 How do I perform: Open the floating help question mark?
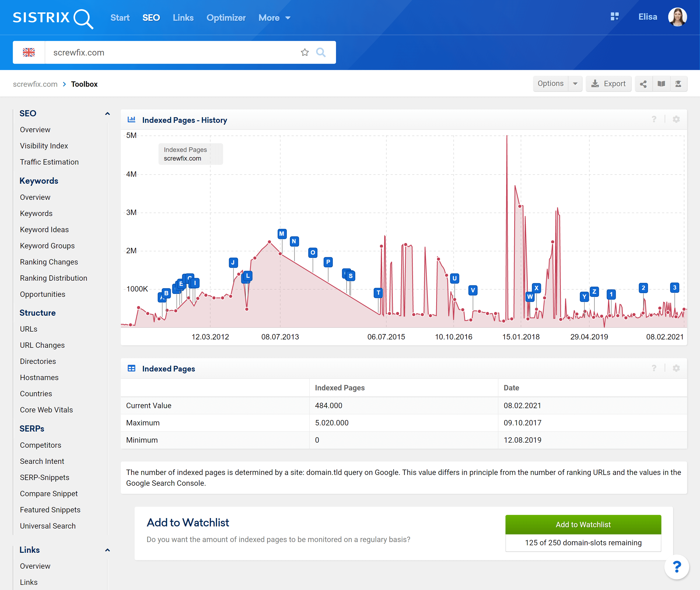click(677, 567)
